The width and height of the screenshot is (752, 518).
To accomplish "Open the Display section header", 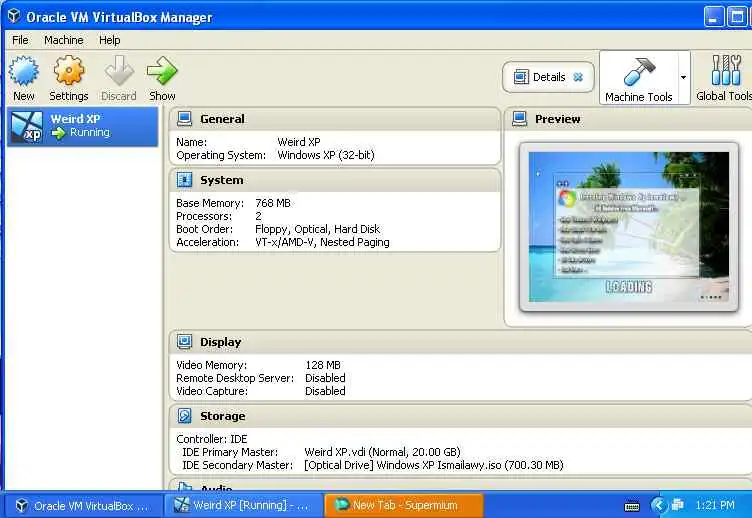I will coord(460,341).
